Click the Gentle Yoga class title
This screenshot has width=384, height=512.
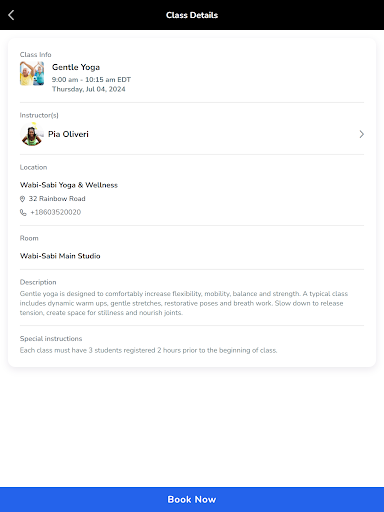pos(76,67)
